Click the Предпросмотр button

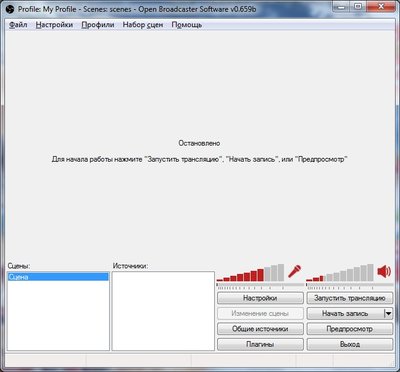pos(350,329)
